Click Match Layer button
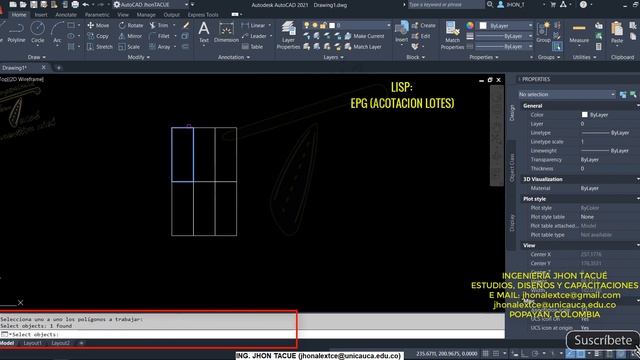640x360 pixels. 363,47
